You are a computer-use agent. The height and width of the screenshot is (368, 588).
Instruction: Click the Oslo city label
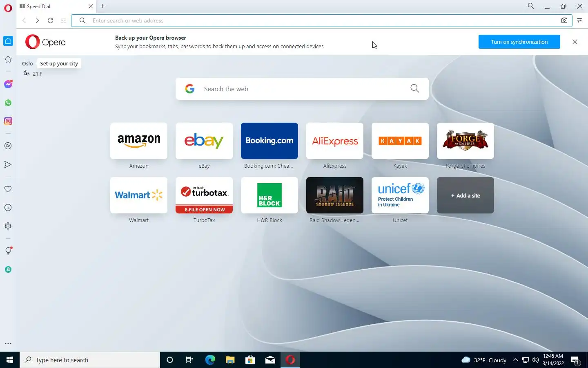[x=27, y=63]
